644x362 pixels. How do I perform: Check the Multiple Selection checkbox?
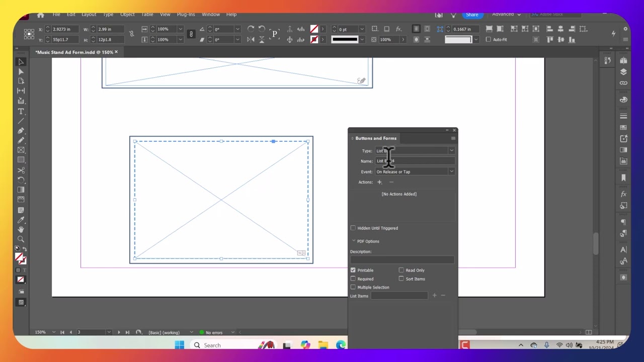pyautogui.click(x=353, y=288)
